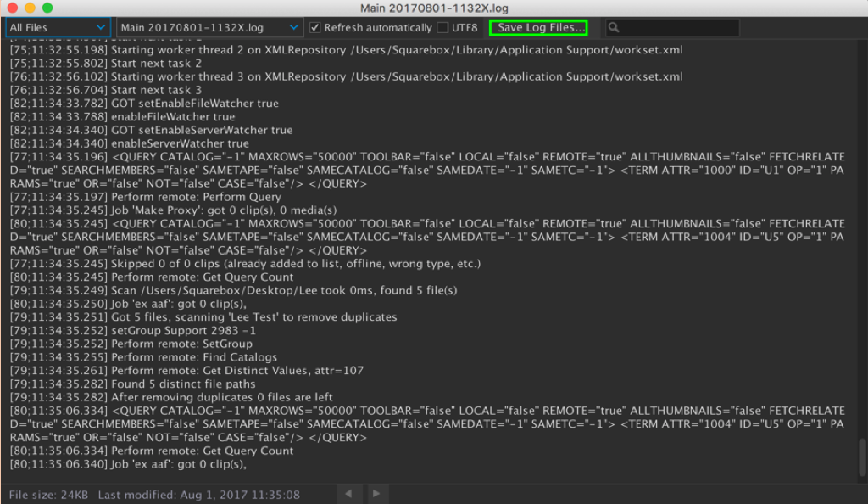The height and width of the screenshot is (504, 868).
Task: Zoom the window using green button
Action: [47, 8]
